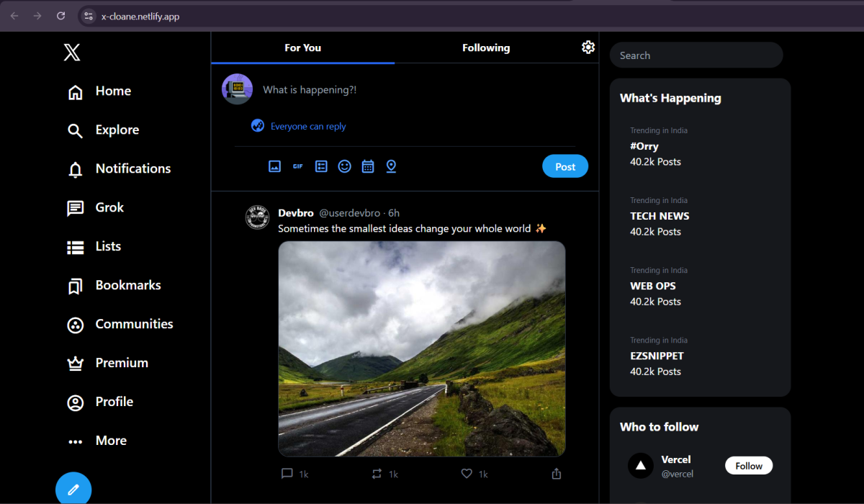Switch to the Following tab
The width and height of the screenshot is (864, 504).
485,48
